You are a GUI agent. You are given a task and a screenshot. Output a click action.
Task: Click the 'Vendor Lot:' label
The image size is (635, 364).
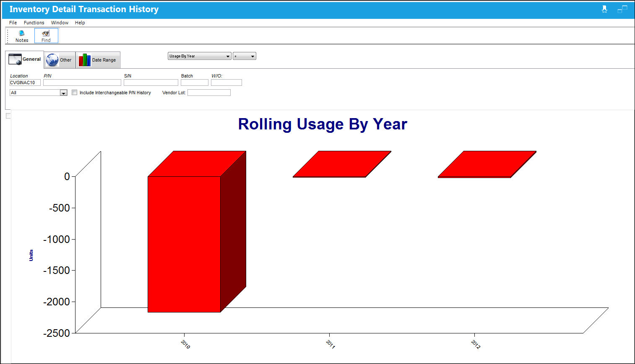click(x=174, y=93)
